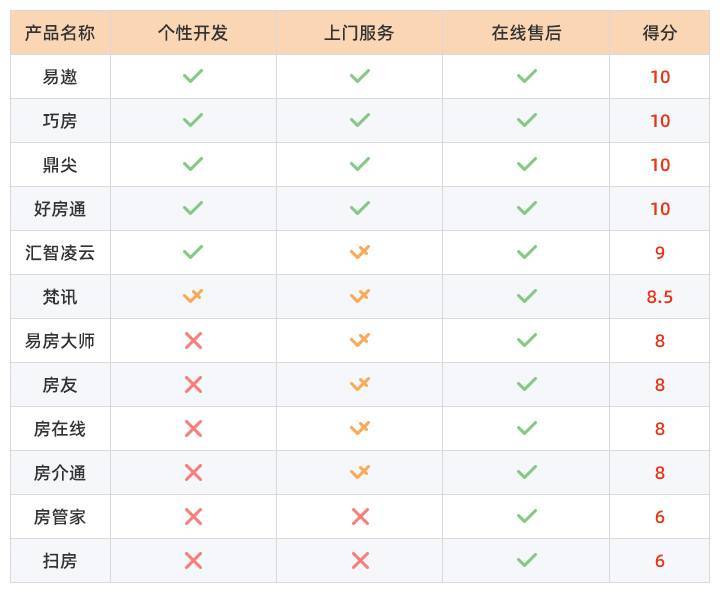Select the 个性开发 column header
The width and height of the screenshot is (720, 593).
coord(193,33)
